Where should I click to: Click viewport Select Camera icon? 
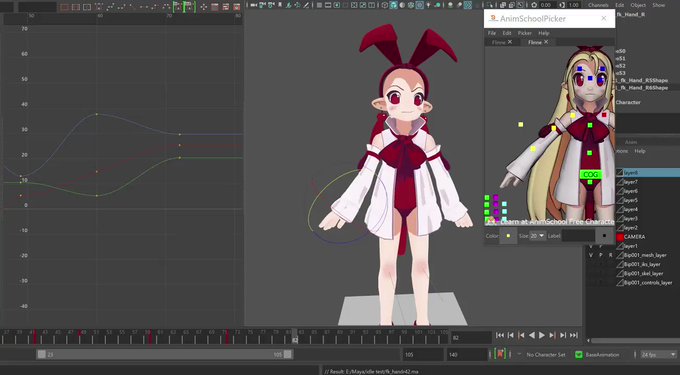[x=253, y=5]
